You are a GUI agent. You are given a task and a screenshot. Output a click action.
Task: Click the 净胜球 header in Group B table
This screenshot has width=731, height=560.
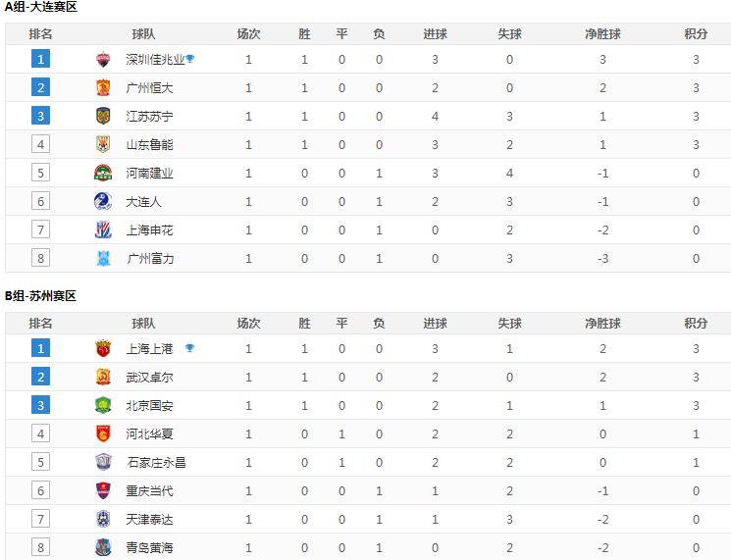click(x=602, y=324)
